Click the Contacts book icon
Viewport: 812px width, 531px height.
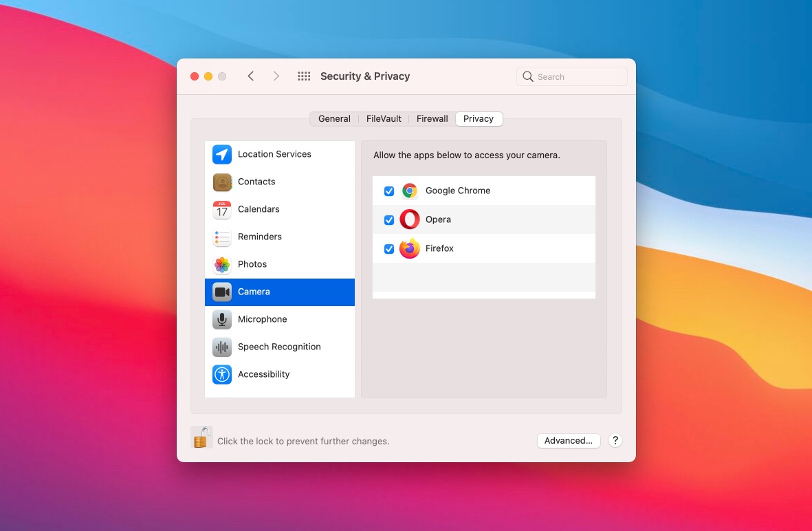pos(221,182)
